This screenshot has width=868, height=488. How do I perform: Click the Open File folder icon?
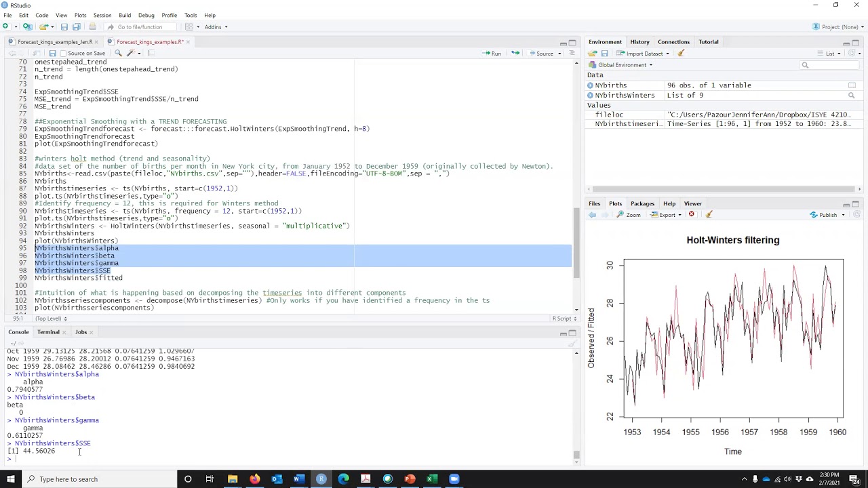pyautogui.click(x=43, y=26)
